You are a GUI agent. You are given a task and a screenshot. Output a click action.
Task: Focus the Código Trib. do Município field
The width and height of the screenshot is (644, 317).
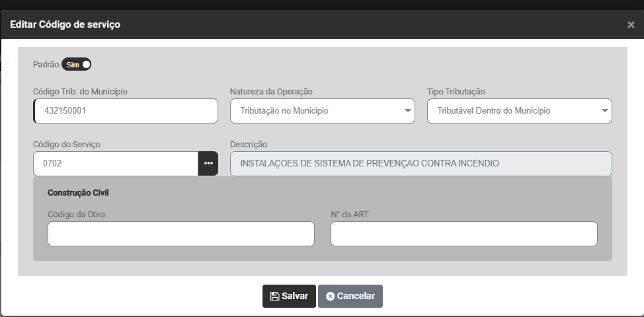(126, 111)
